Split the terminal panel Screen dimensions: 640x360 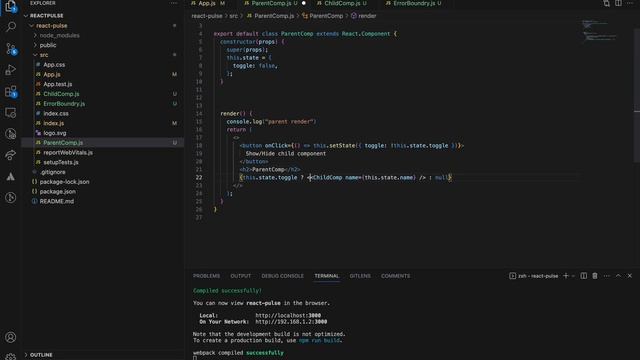click(x=584, y=276)
